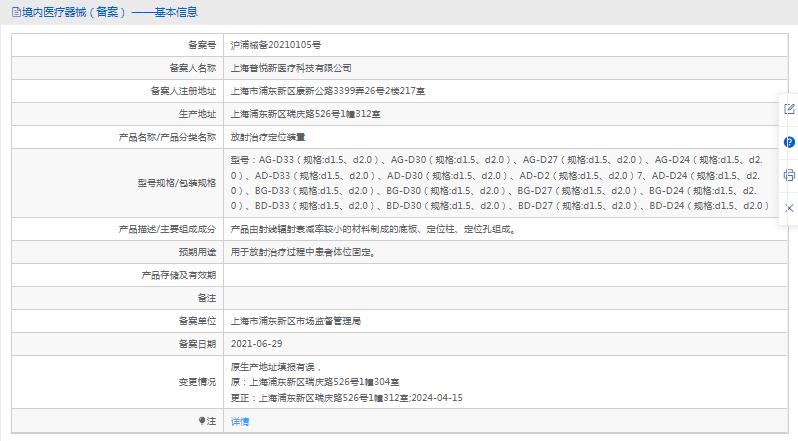The height and width of the screenshot is (441, 798).
Task: Click the original address line ending 304室
Action: click(315, 382)
